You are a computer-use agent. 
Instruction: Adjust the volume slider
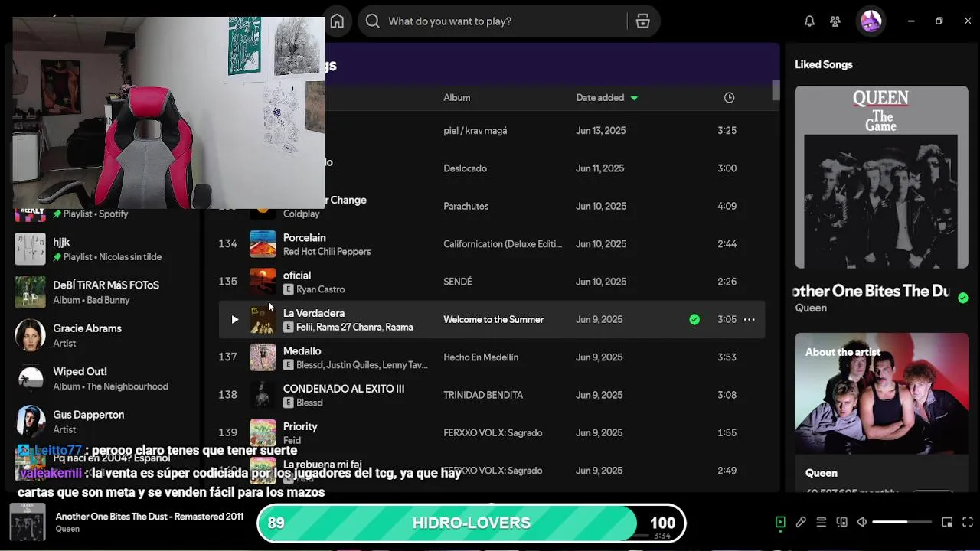[902, 522]
